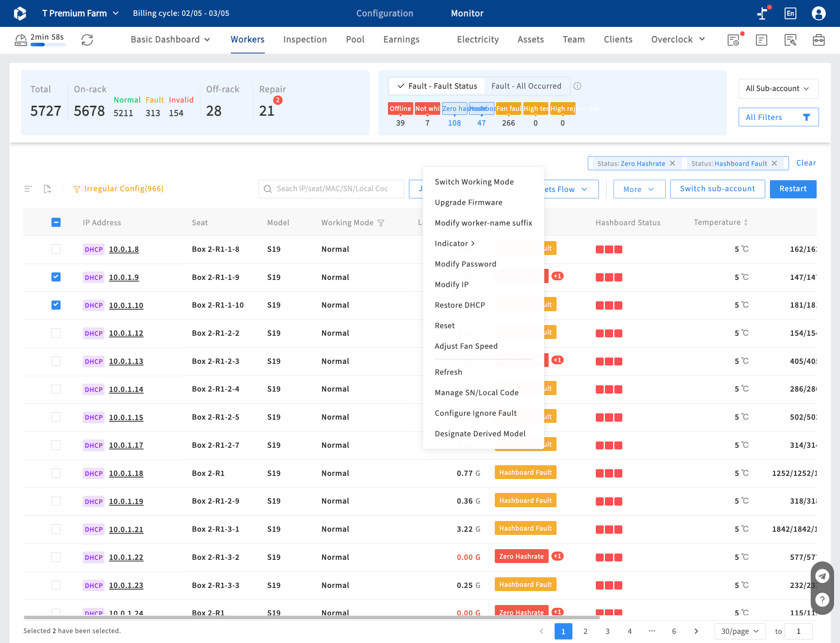Screen dimensions: 840x643
Task: Switch language via En icon
Action: point(790,13)
